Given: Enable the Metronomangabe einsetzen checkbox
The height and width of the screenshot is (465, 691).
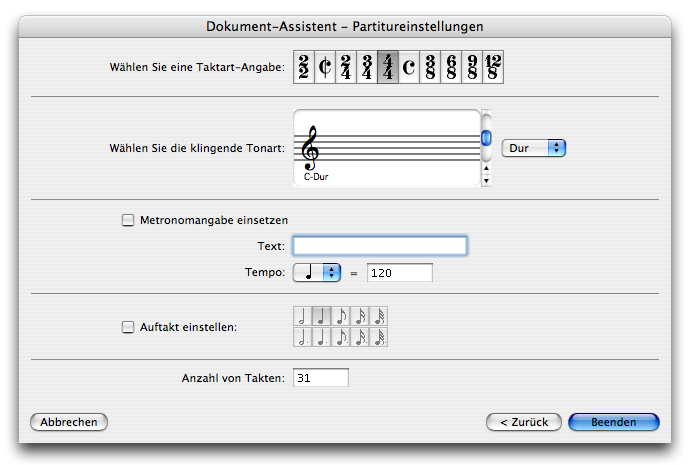Looking at the screenshot, I should [127, 221].
